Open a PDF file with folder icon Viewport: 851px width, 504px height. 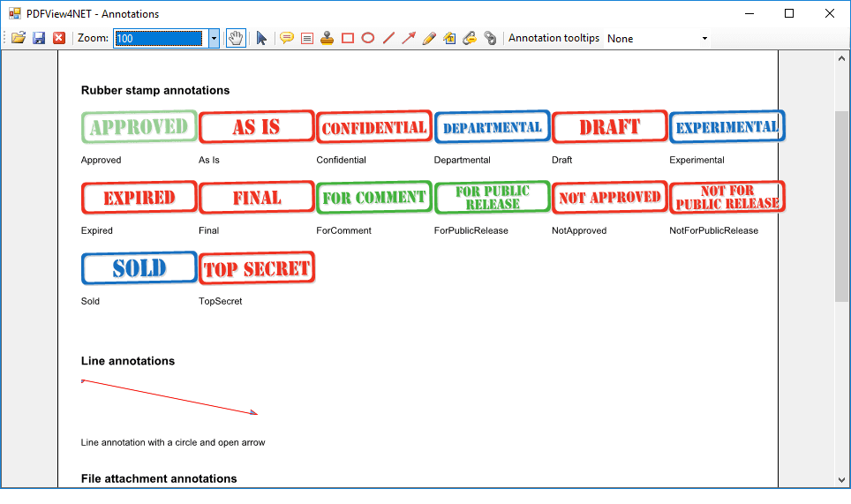point(19,38)
